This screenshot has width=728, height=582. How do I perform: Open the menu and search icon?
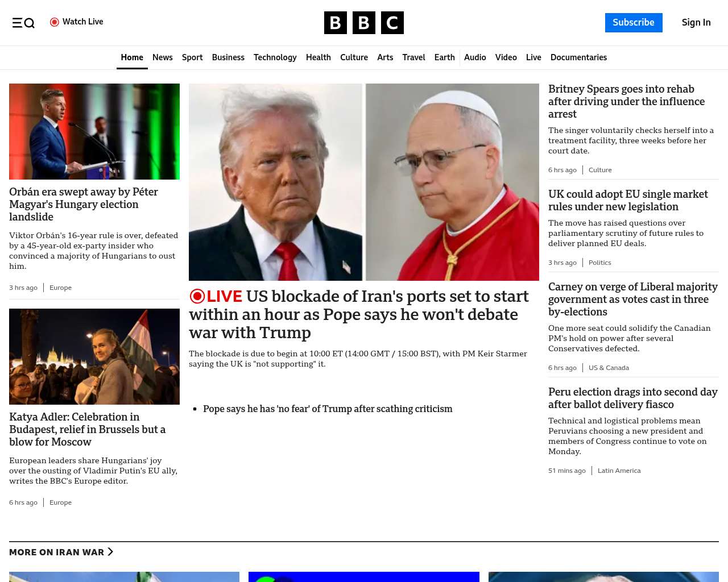23,23
